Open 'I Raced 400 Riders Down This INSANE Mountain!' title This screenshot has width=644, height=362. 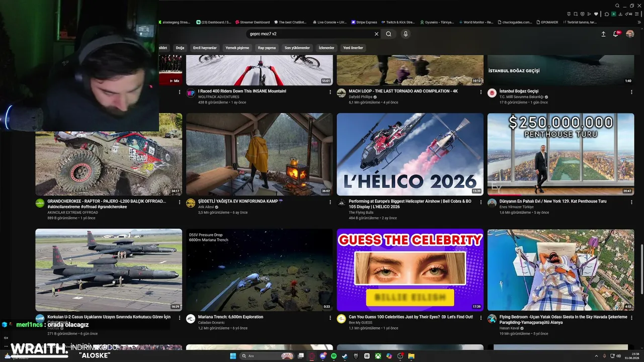(x=242, y=91)
